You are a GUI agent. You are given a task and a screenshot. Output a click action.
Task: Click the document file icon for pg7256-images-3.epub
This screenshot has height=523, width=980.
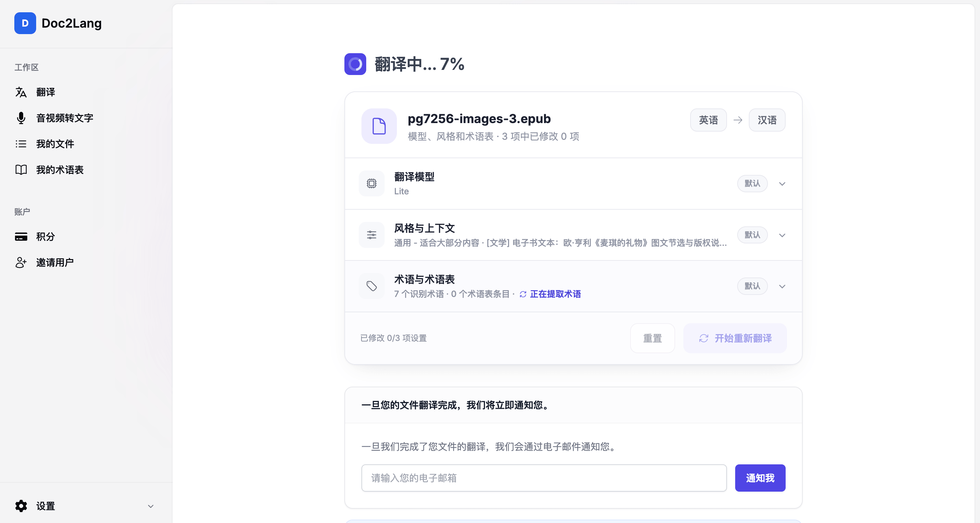(x=379, y=126)
